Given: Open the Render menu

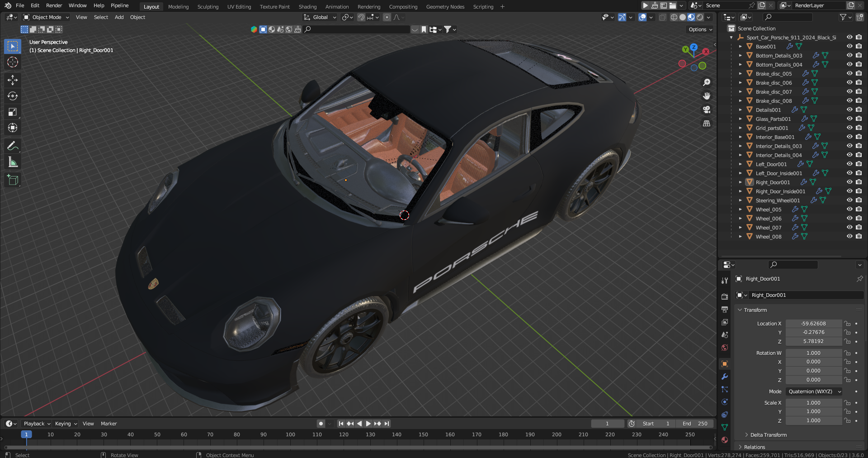Looking at the screenshot, I should [54, 5].
